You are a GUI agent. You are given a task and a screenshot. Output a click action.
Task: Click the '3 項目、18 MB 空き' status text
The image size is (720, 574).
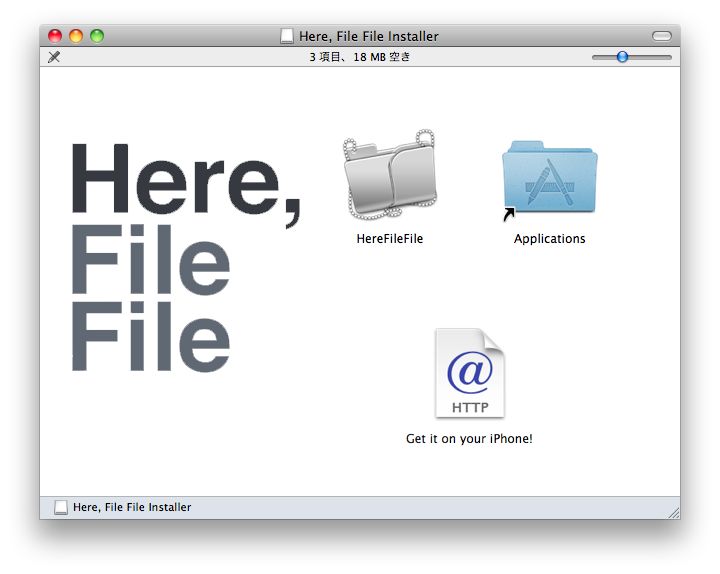coord(360,57)
